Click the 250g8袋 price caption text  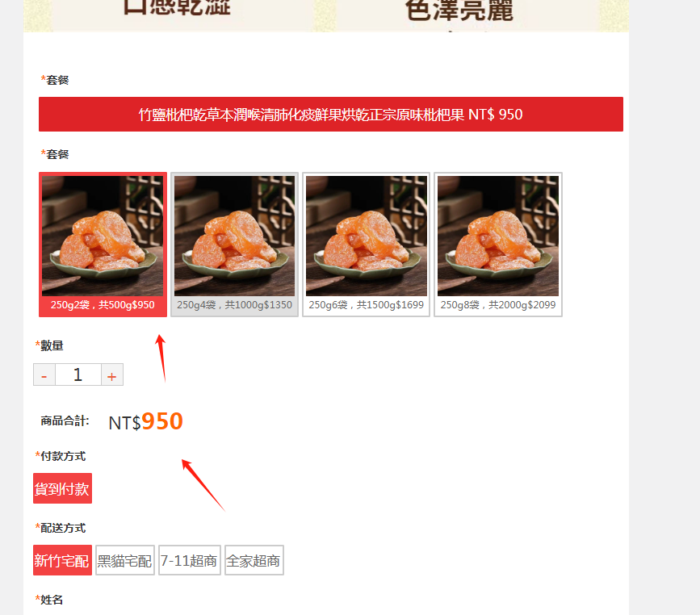pos(498,305)
